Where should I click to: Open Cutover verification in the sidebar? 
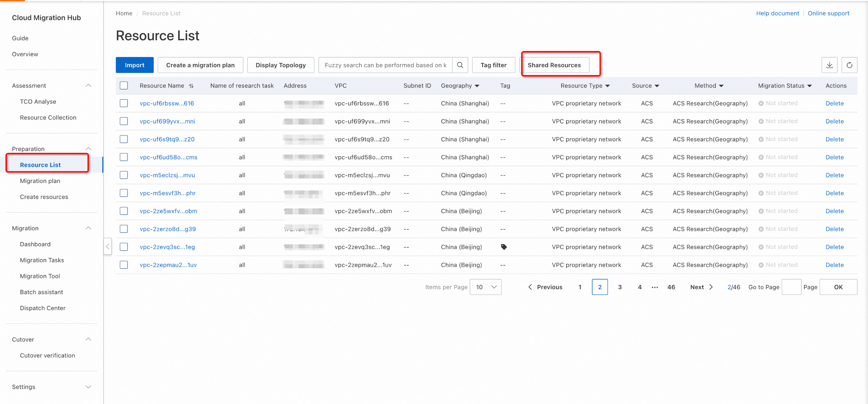point(47,355)
